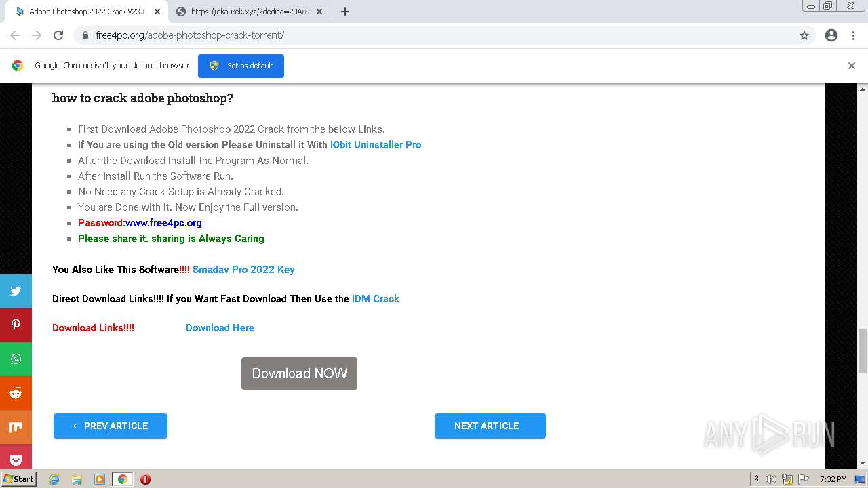Open Chrome's three-dot menu

[853, 35]
